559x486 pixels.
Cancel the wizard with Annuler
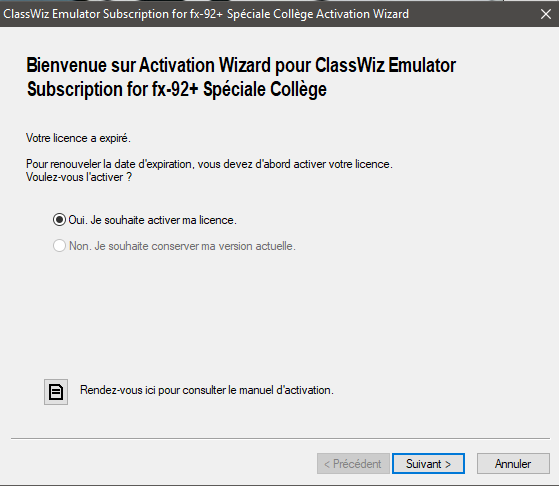[x=513, y=464]
